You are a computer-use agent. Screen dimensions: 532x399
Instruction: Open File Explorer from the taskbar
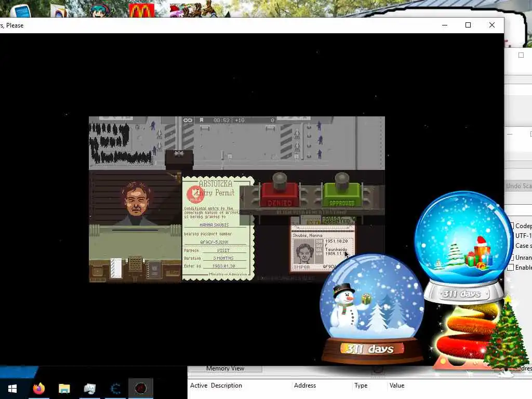(x=64, y=388)
